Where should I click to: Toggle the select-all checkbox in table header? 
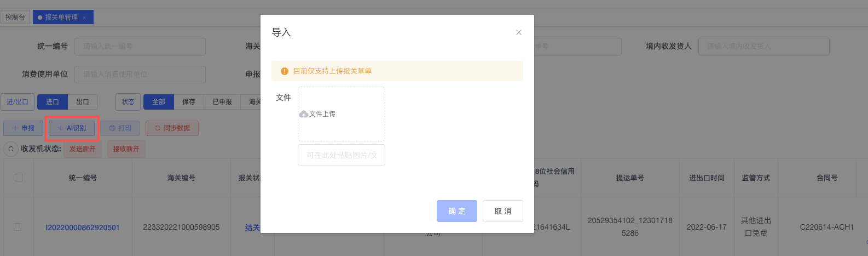pos(19,178)
